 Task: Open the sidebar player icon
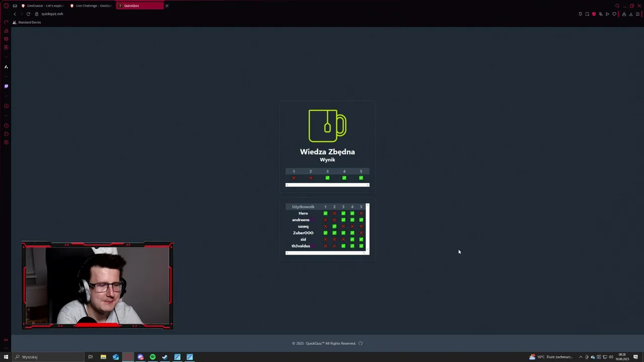[x=6, y=106]
